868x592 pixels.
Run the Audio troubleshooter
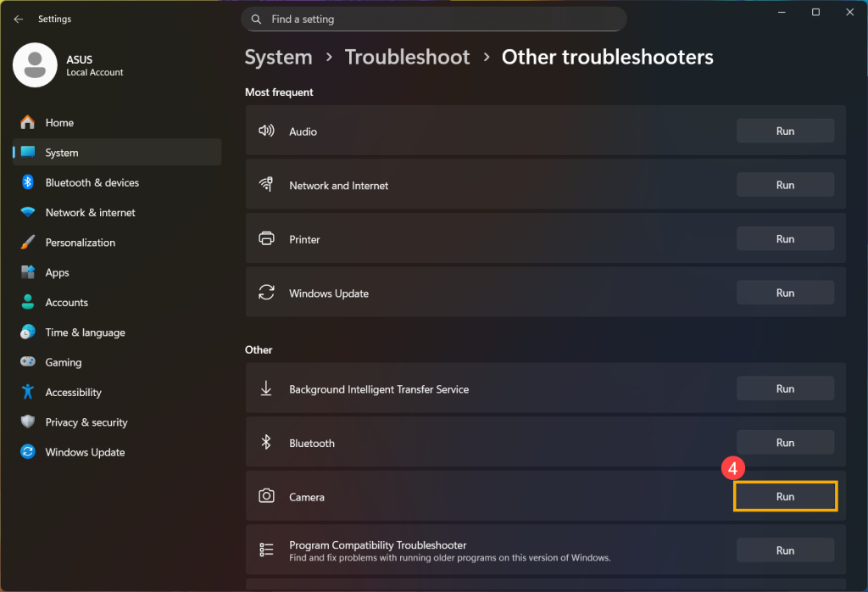point(785,131)
